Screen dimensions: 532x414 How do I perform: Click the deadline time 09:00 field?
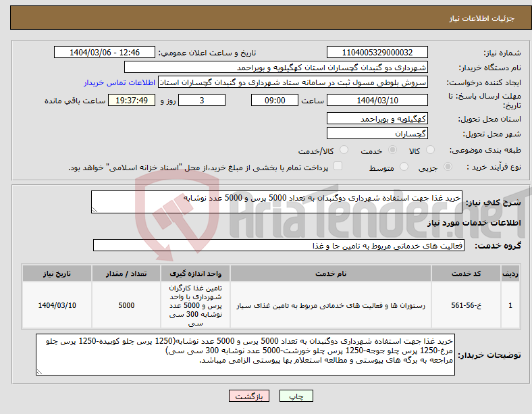pyautogui.click(x=275, y=100)
